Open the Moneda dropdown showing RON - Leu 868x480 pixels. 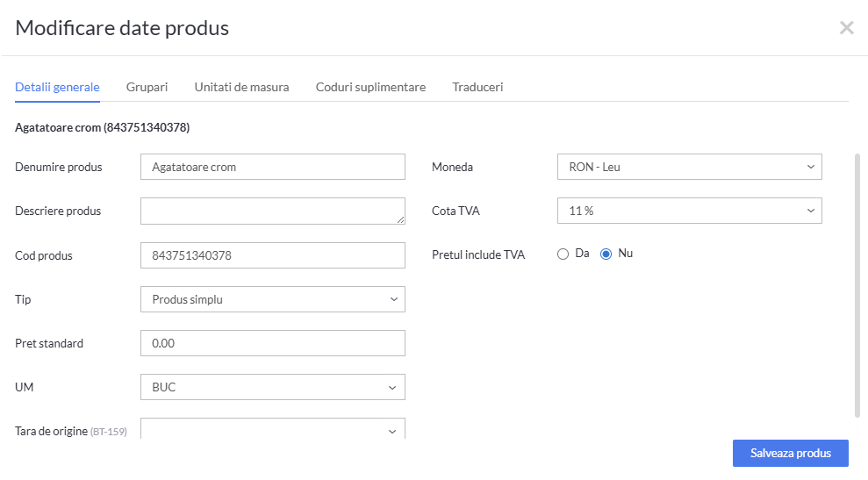pos(689,167)
